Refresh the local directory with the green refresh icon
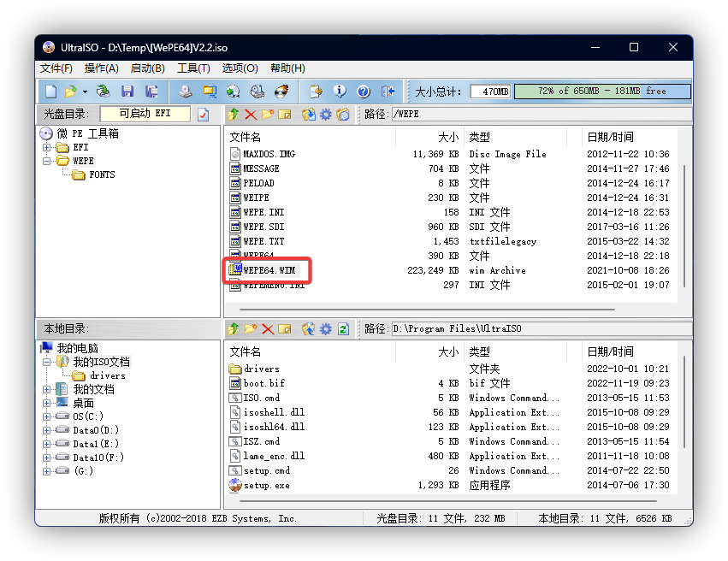 point(343,328)
